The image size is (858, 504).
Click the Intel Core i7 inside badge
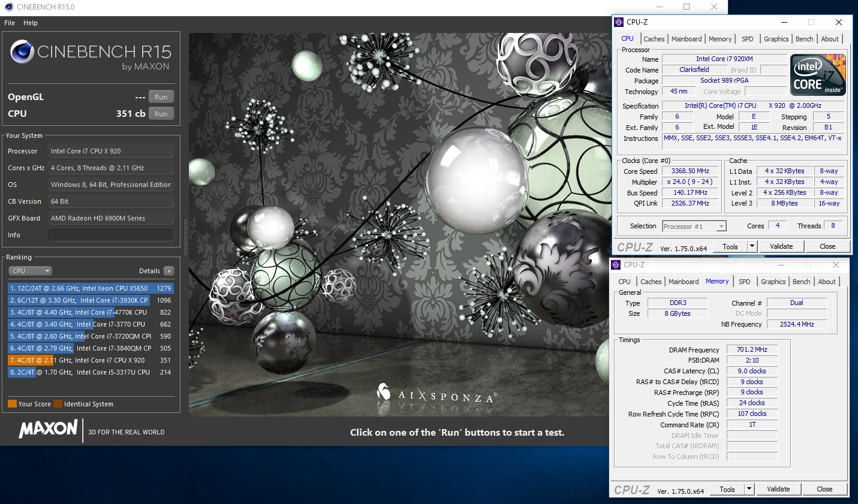818,75
